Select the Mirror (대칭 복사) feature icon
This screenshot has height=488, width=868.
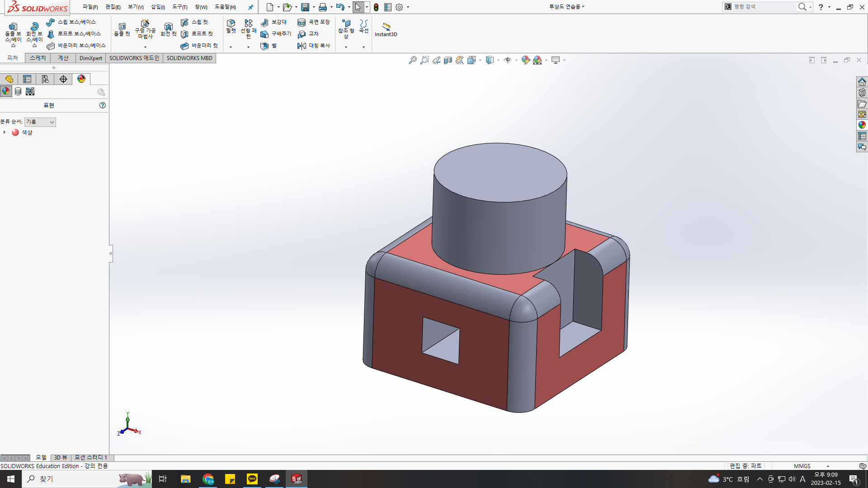tap(302, 46)
